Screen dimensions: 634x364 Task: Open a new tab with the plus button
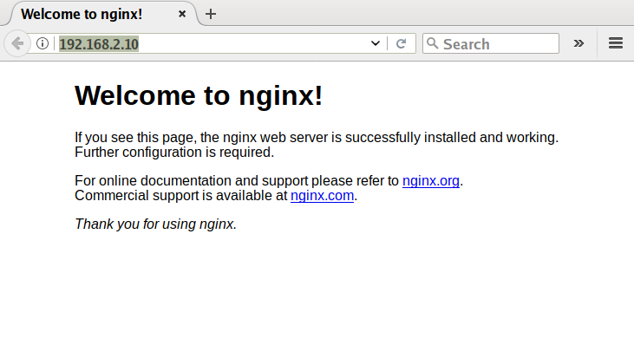click(x=211, y=14)
